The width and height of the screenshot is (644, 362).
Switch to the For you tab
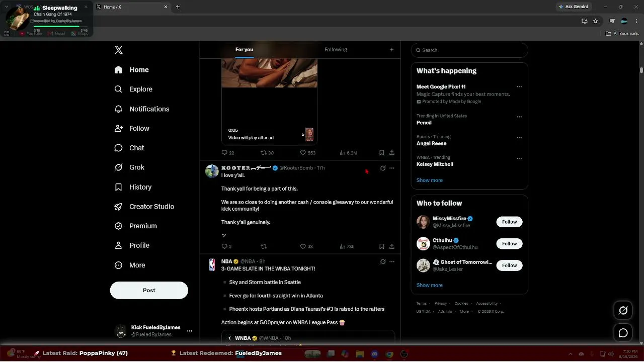pyautogui.click(x=244, y=50)
